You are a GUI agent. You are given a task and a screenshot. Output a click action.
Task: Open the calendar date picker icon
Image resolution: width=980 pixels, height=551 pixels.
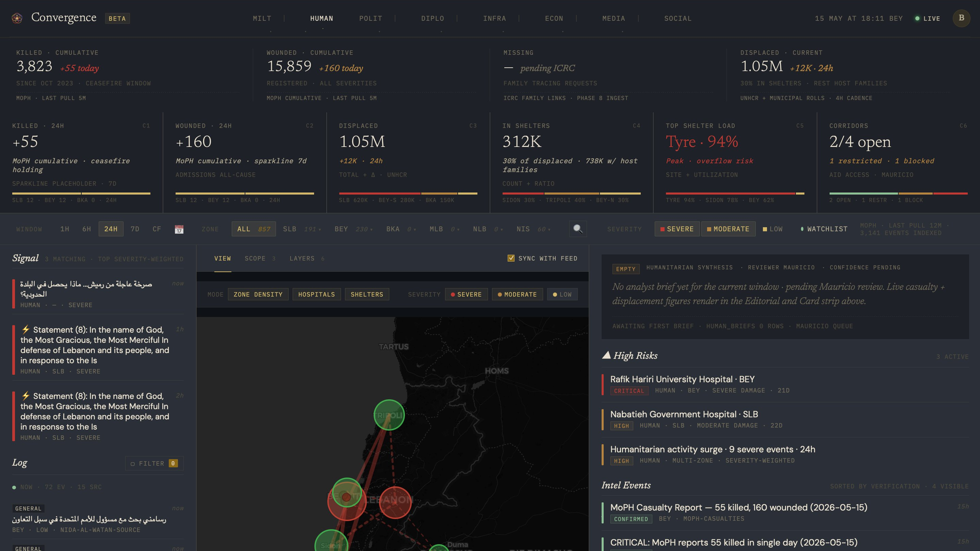[x=179, y=229]
